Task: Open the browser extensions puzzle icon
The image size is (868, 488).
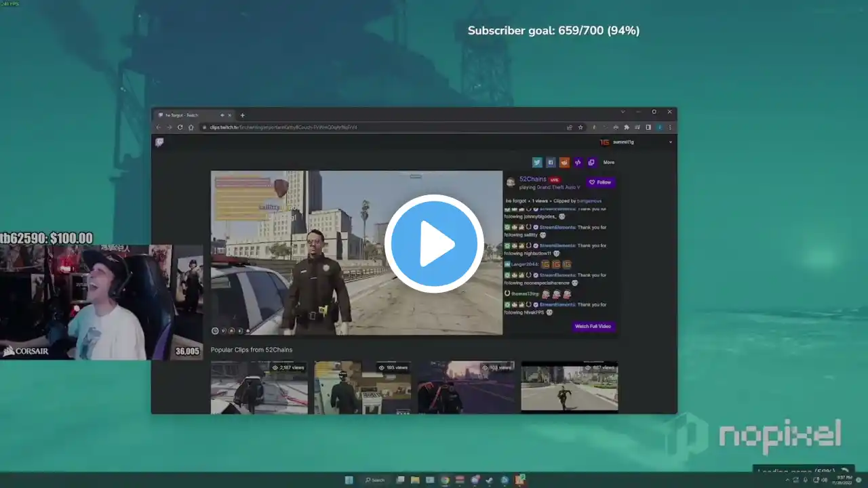Action: coord(627,127)
